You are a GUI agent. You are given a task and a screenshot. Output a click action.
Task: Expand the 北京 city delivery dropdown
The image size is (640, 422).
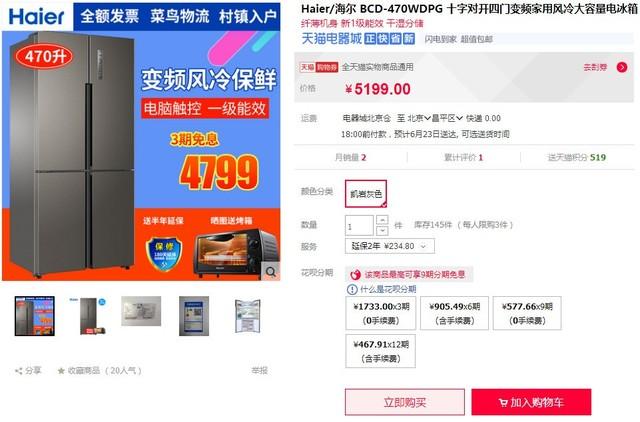(x=419, y=118)
